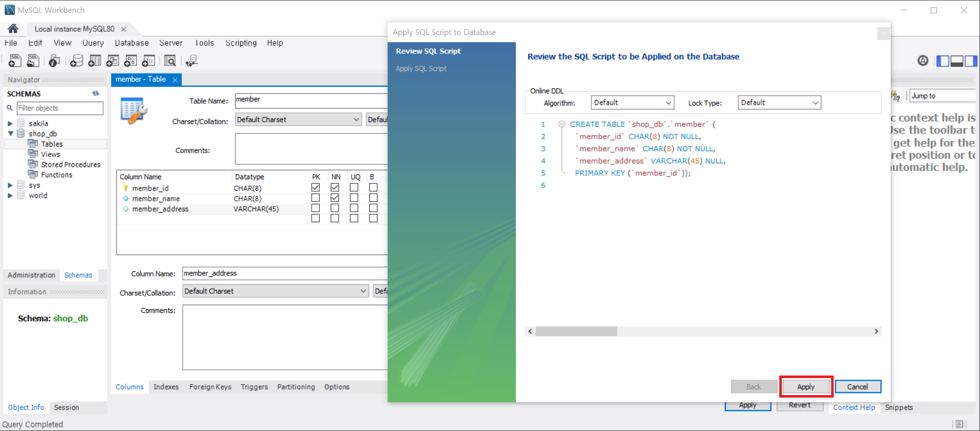
Task: Click the member_id primary key icon
Action: click(x=125, y=188)
